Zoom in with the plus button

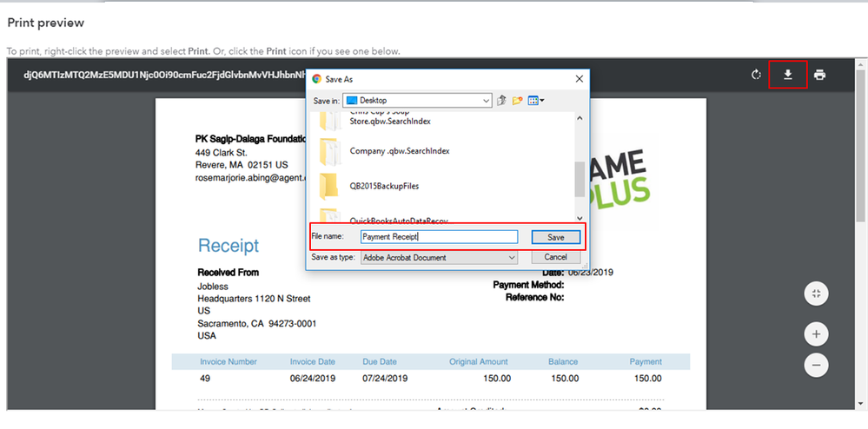point(816,334)
